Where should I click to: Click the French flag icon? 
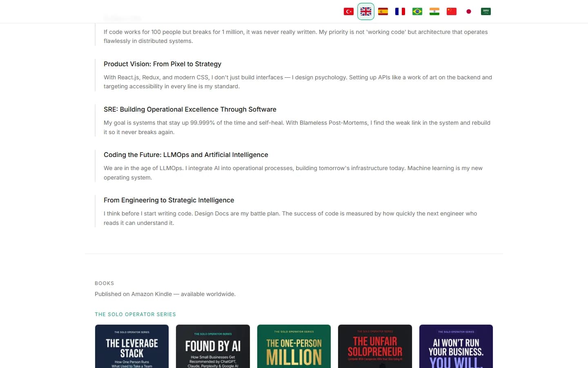pyautogui.click(x=400, y=11)
